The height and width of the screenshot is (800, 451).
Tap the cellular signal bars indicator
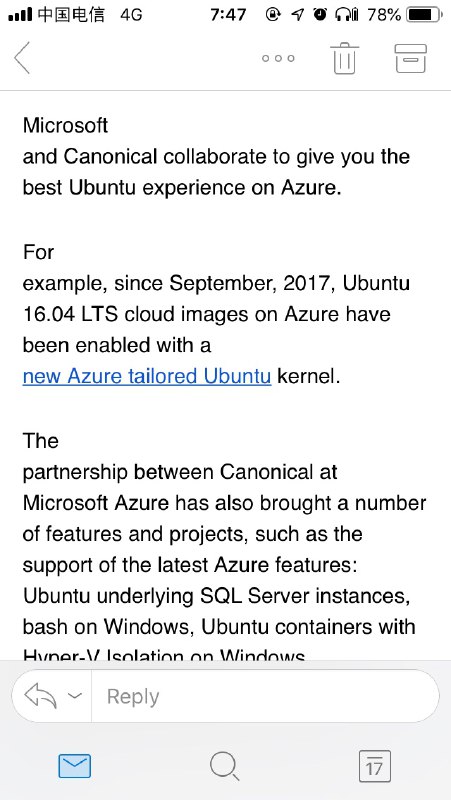tap(20, 15)
